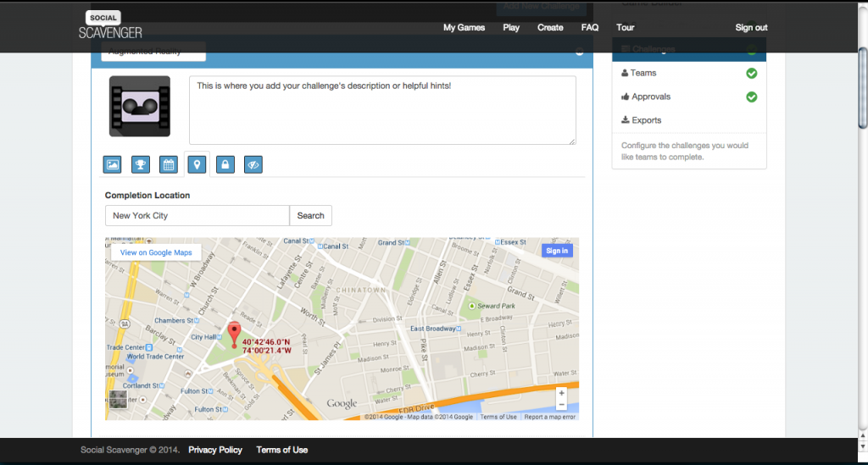Click the Teams green checkmark status icon
The image size is (868, 465).
click(751, 73)
